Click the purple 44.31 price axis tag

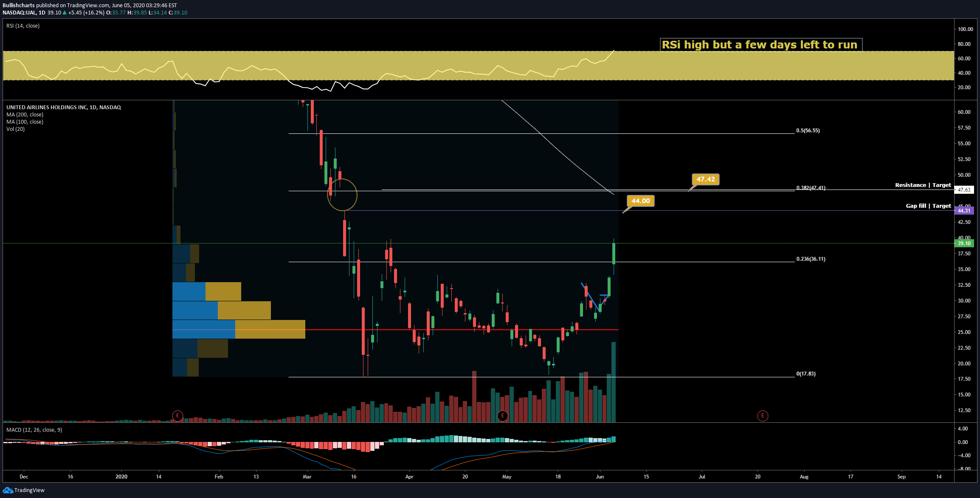click(964, 211)
